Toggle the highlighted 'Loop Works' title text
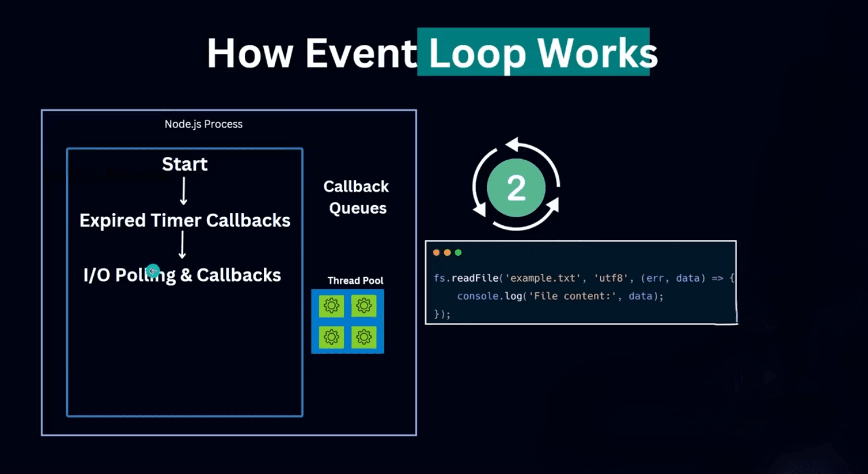Image resolution: width=868 pixels, height=474 pixels. 533,52
